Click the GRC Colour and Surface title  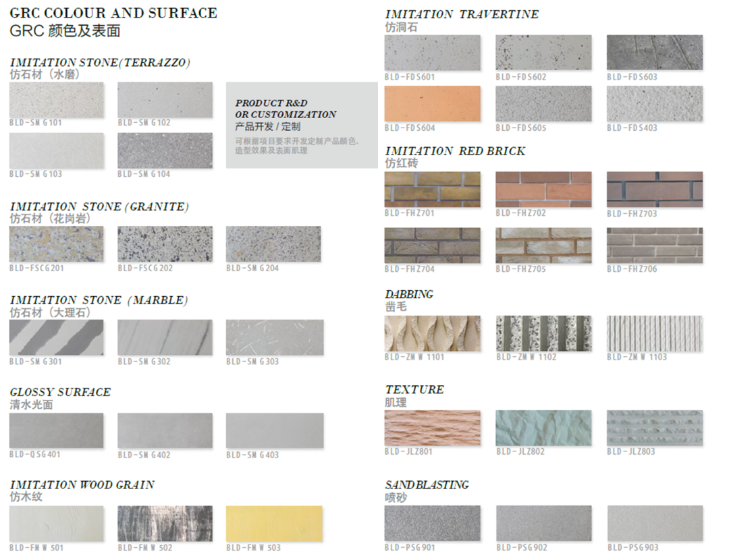coord(113,13)
